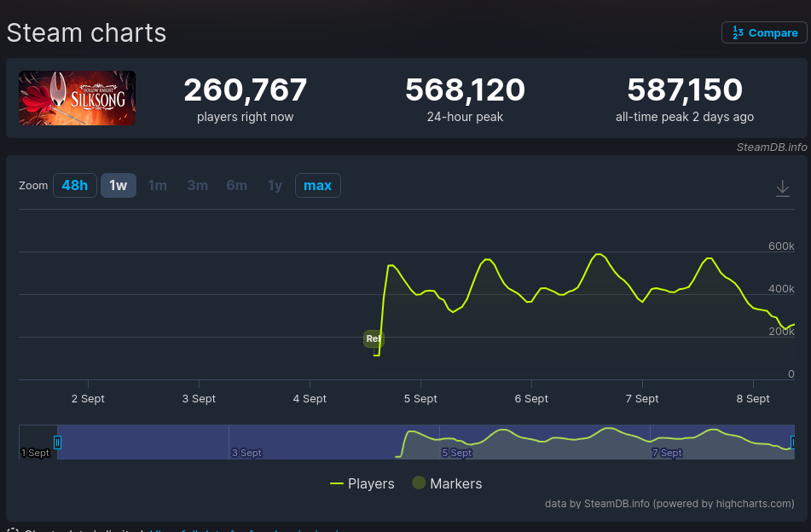Grab the right navigator range handle
This screenshot has width=811, height=532.
coord(793,442)
